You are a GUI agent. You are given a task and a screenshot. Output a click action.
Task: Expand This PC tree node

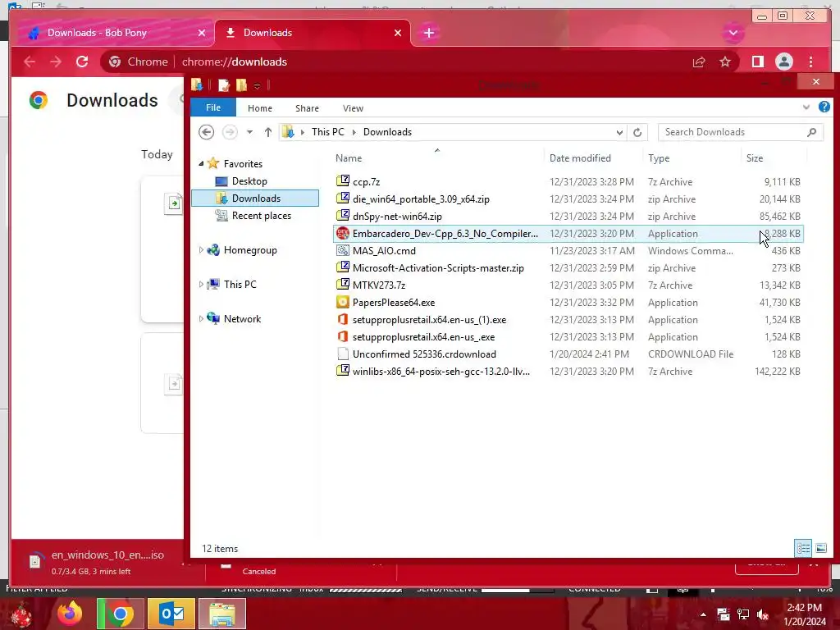pyautogui.click(x=202, y=284)
